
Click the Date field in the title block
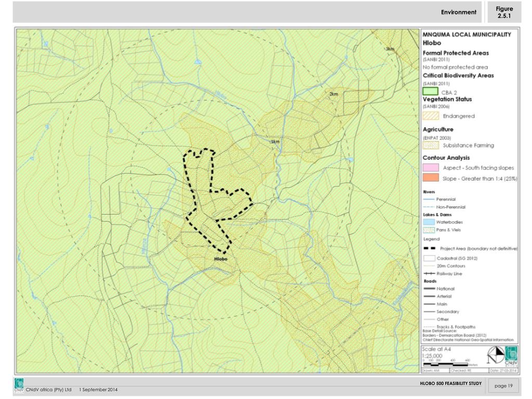tap(503, 370)
